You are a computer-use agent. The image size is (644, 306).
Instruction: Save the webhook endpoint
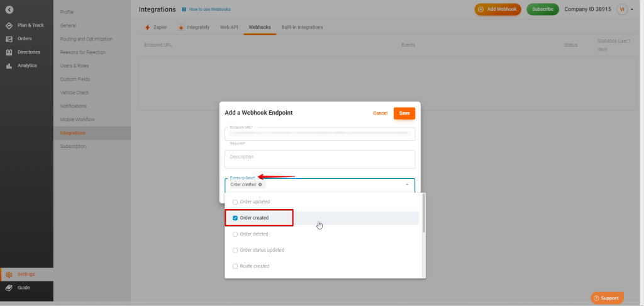click(404, 113)
